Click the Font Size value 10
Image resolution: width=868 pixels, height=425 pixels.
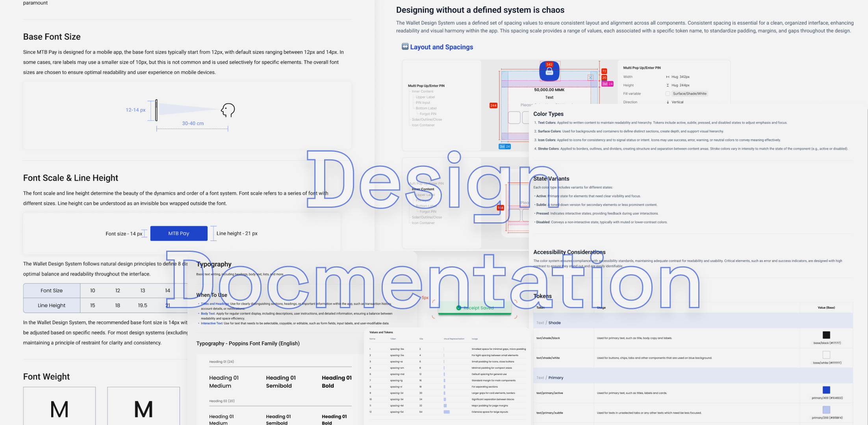click(93, 290)
